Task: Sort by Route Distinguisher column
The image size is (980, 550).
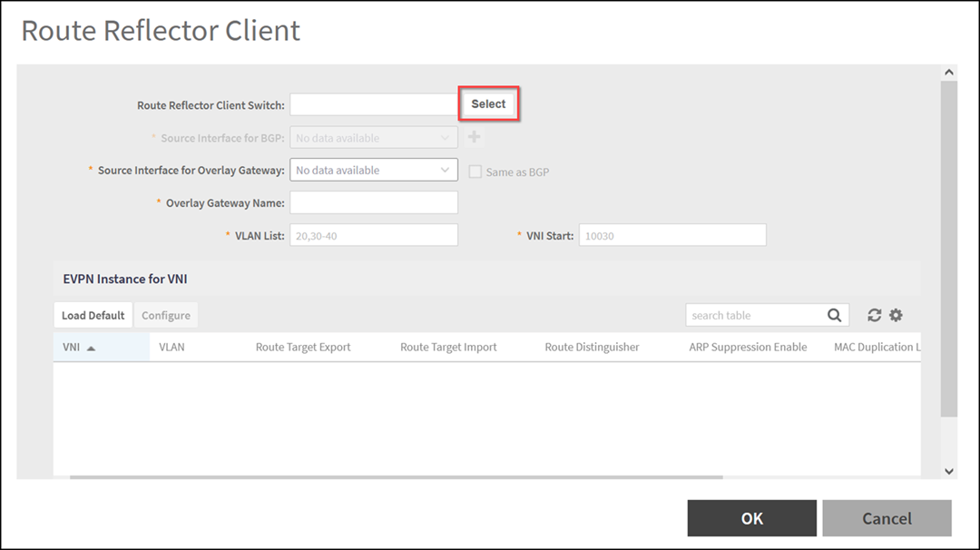Action: click(x=592, y=347)
